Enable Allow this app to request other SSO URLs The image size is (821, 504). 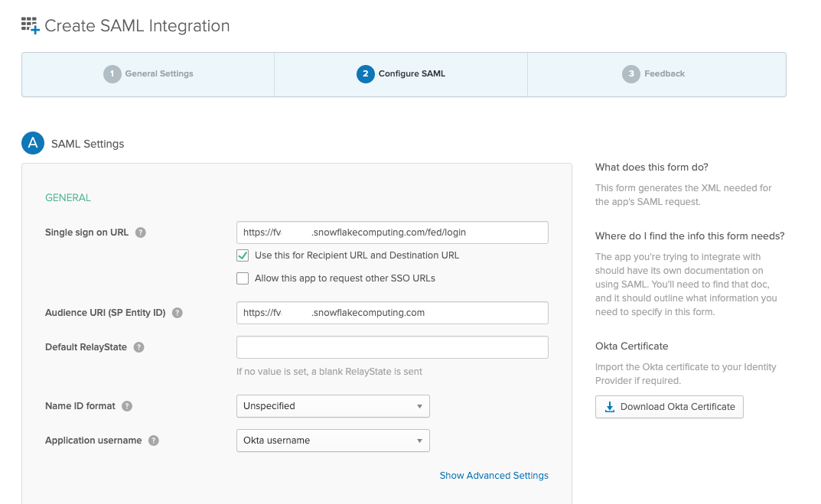(243, 278)
